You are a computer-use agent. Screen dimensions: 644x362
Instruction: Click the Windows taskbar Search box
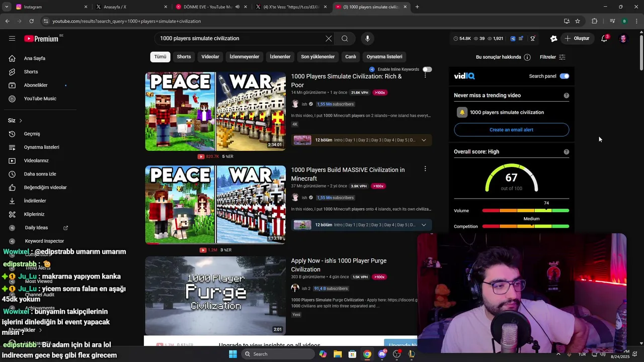(x=278, y=354)
